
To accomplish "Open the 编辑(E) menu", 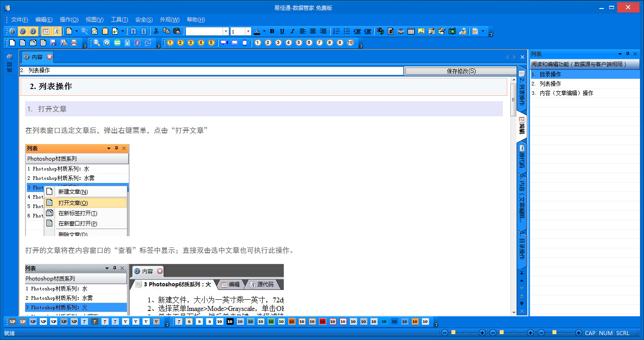I will point(44,20).
